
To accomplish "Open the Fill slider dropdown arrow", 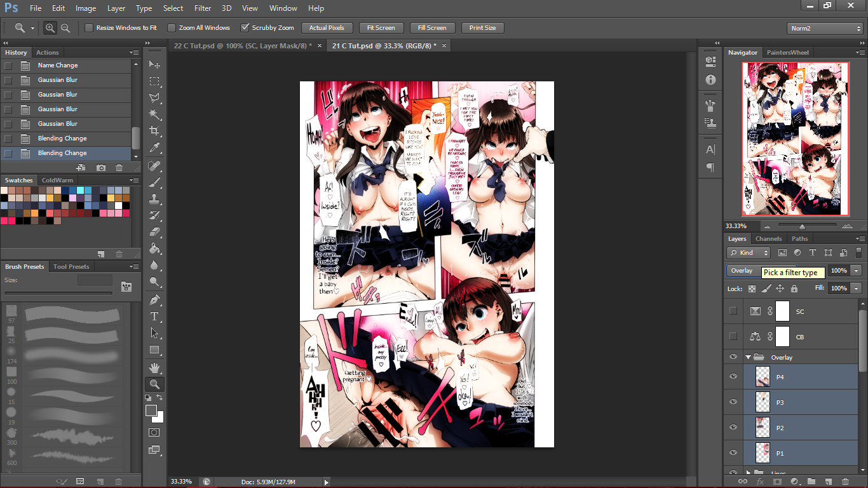I will [857, 288].
